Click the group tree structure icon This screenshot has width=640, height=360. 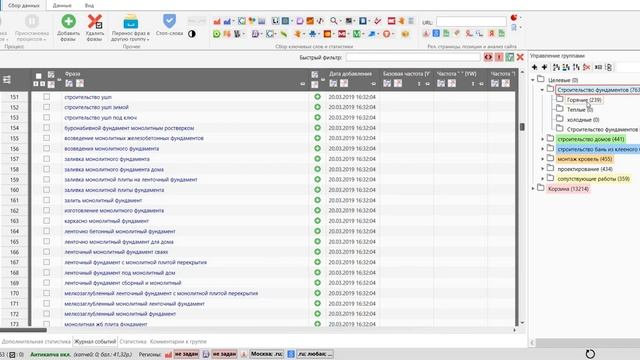[609, 67]
